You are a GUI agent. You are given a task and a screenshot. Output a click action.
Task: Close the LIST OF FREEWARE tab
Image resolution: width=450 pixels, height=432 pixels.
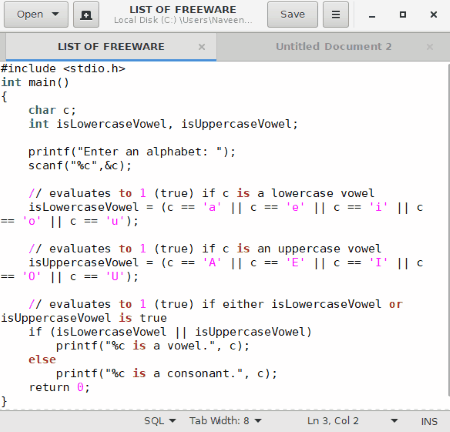coord(202,47)
